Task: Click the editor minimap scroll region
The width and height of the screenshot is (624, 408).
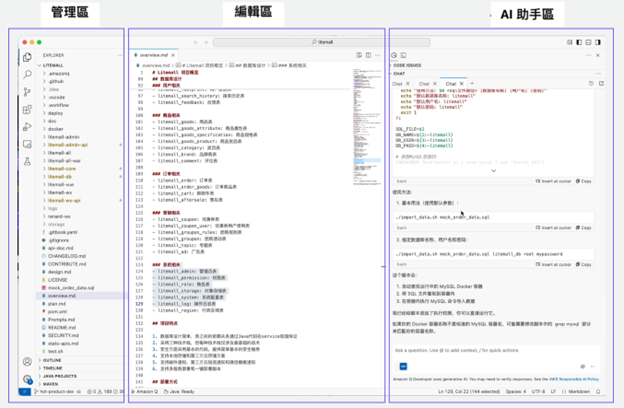Action: [x=367, y=127]
